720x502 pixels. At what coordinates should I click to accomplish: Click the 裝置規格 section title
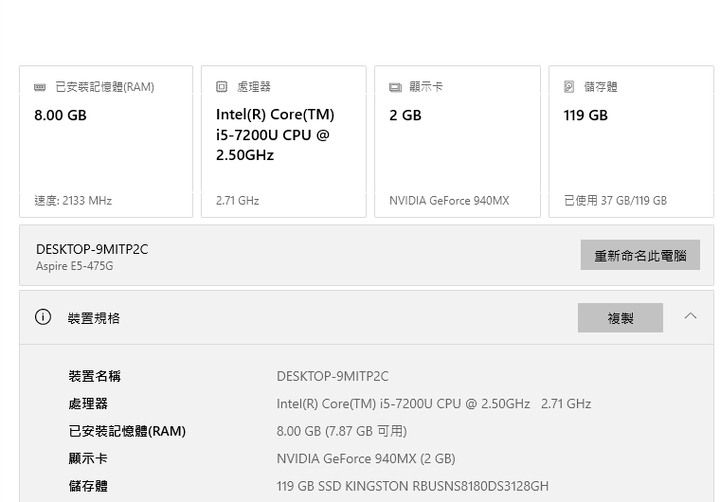(x=94, y=318)
